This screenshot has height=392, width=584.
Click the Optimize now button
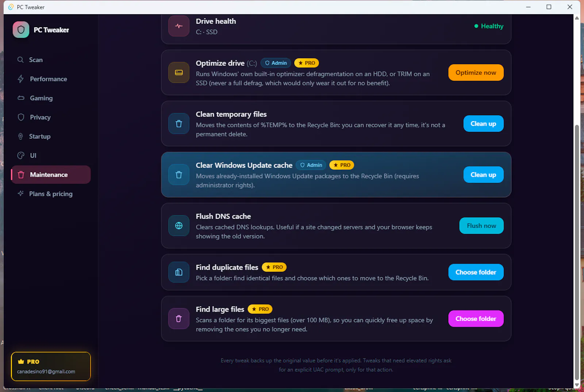[476, 73]
